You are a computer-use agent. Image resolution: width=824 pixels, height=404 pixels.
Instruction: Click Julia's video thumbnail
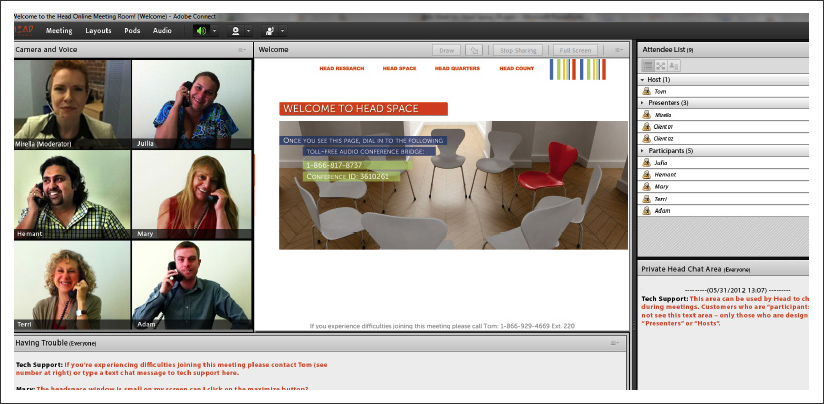pos(191,103)
